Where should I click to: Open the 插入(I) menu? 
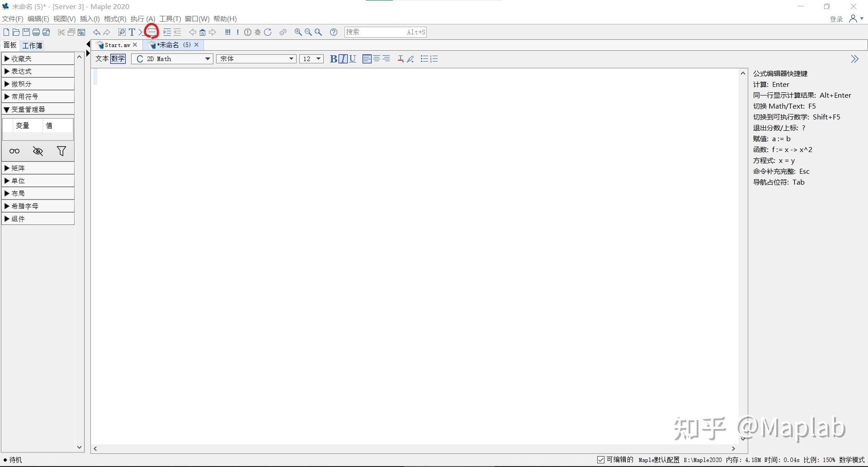[90, 19]
